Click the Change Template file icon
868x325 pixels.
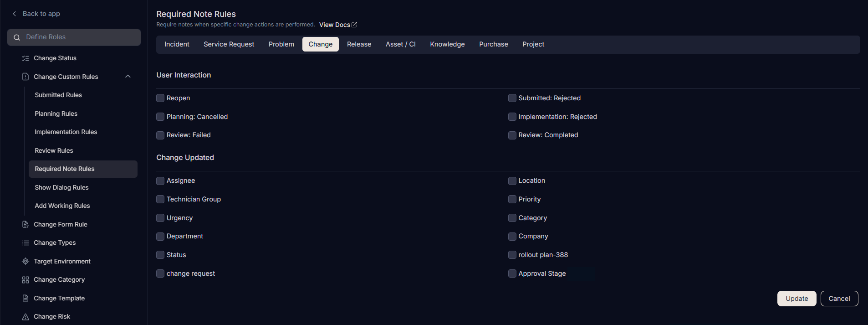[26, 298]
